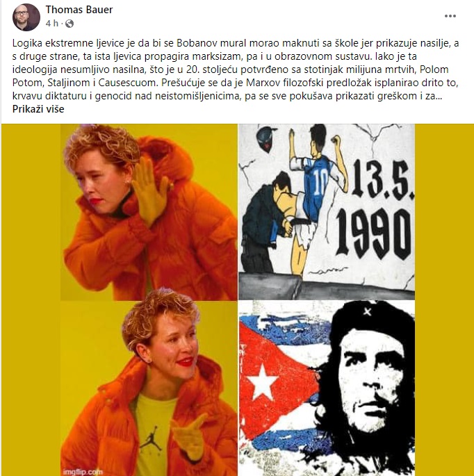The image size is (474, 476).
Task: Click the star emblem on the black beret
Action: [368, 311]
